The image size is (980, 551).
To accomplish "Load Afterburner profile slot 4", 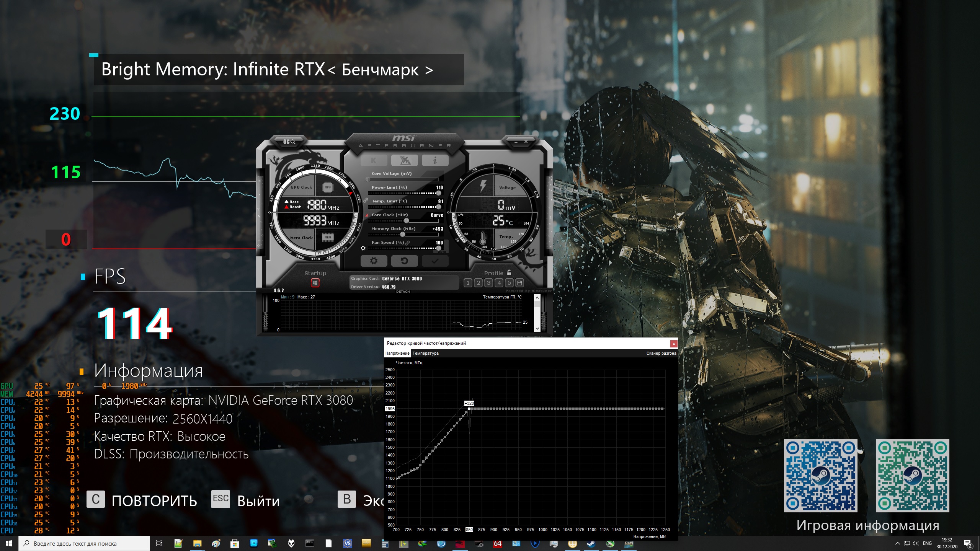I will (x=499, y=283).
